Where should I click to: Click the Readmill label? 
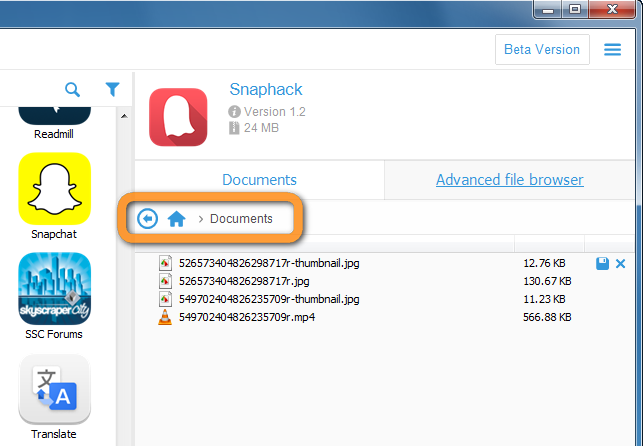[54, 134]
